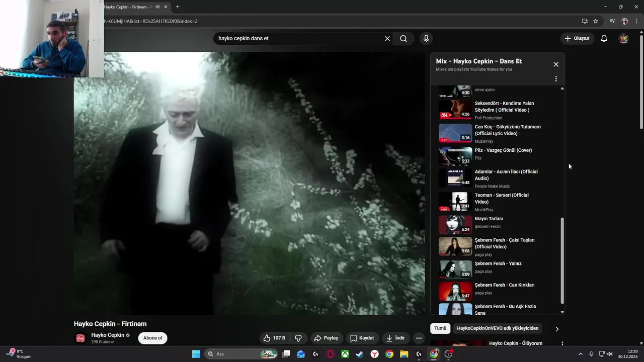The height and width of the screenshot is (362, 644).
Task: Click the Oluştur create button
Action: [578, 39]
